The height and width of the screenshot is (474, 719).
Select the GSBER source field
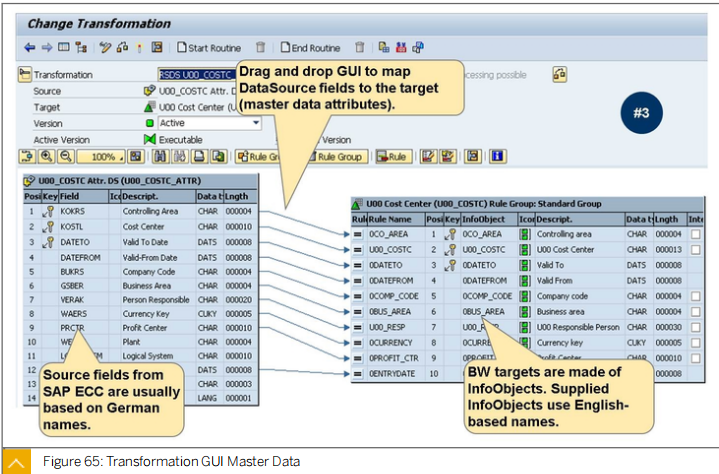[x=72, y=286]
